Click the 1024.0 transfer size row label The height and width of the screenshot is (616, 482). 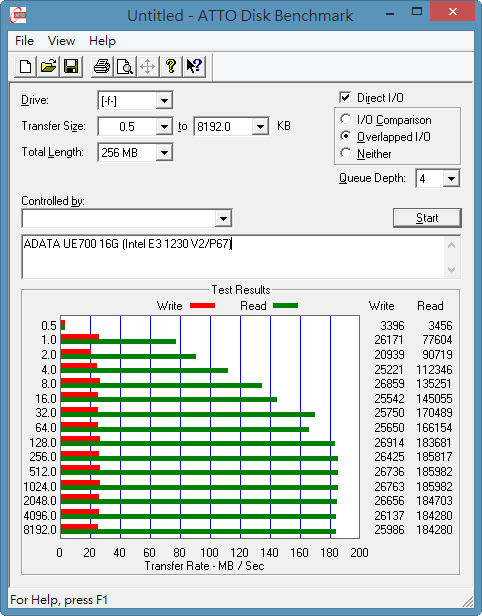40,487
